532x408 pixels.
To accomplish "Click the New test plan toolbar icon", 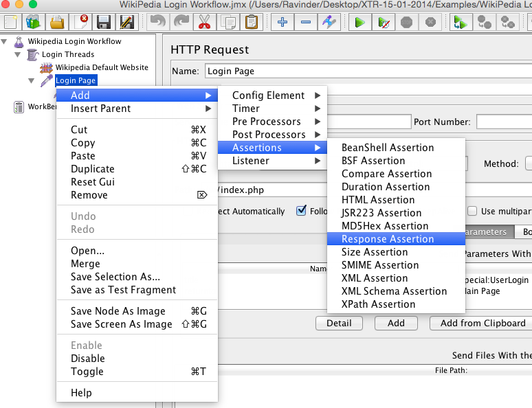I will click(10, 22).
